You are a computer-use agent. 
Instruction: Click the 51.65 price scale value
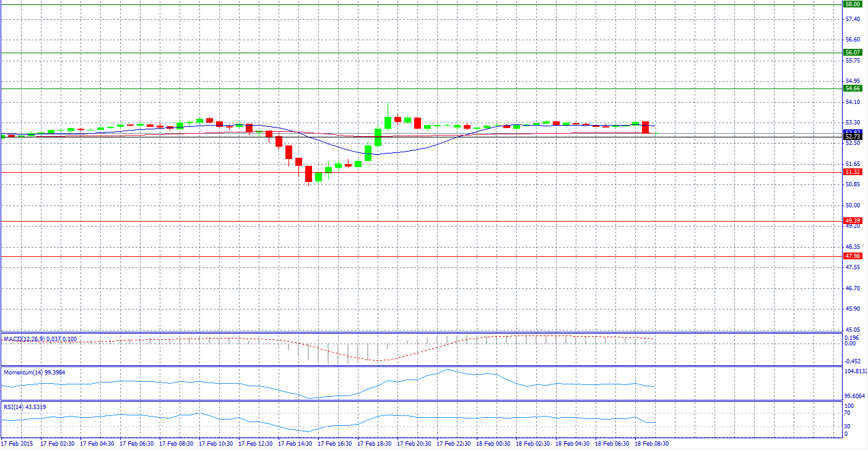[x=853, y=164]
